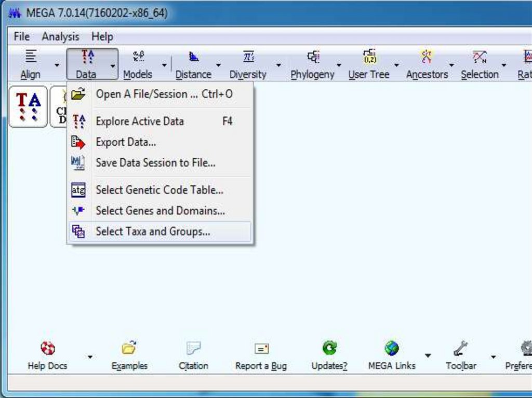Choose Save Data Session to File
The height and width of the screenshot is (398, 532).
click(x=160, y=163)
